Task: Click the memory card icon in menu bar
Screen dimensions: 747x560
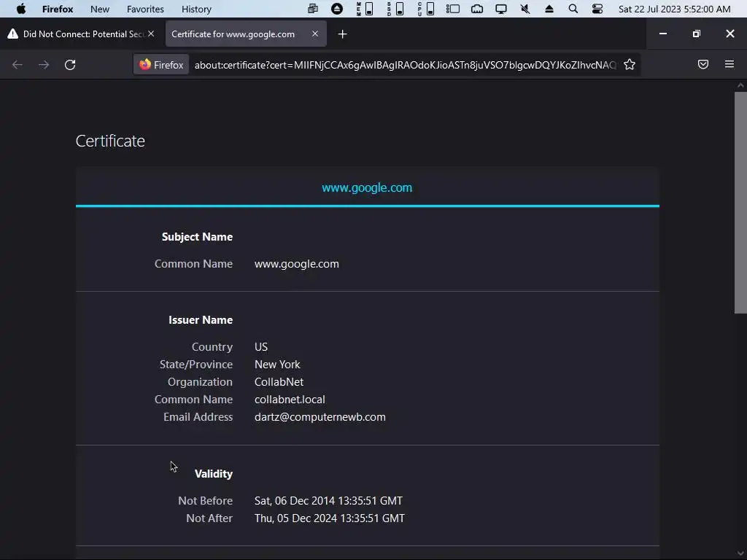Action: 477,9
